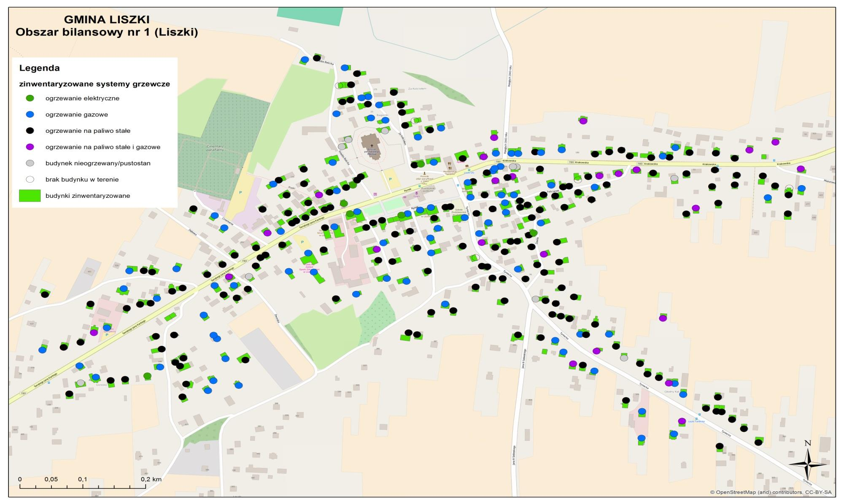Click the 'Bagienki' area label
Screen dimensions: 844x504
(x=382, y=115)
